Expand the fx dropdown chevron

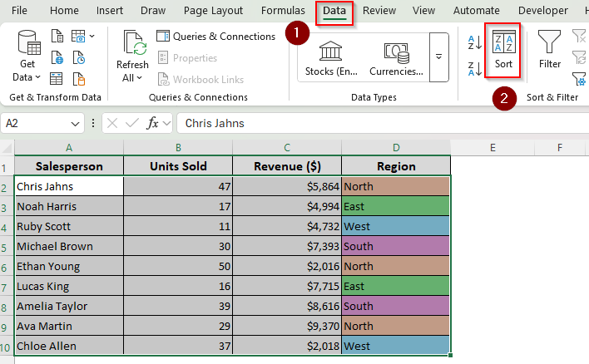(x=166, y=123)
